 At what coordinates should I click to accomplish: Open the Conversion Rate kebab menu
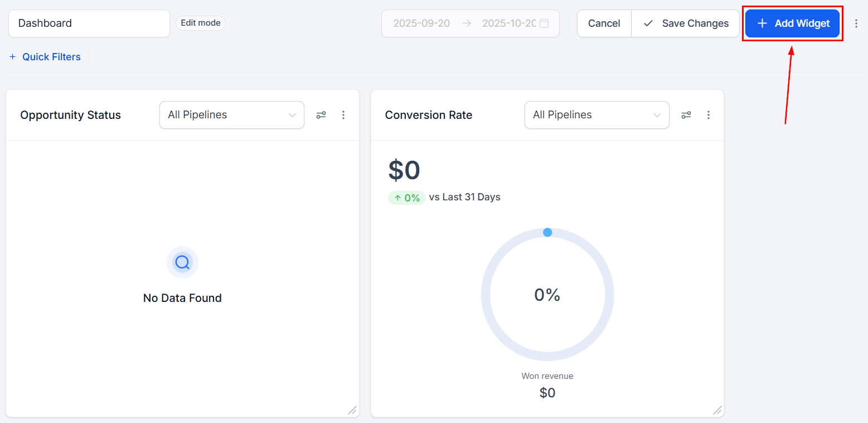[709, 115]
